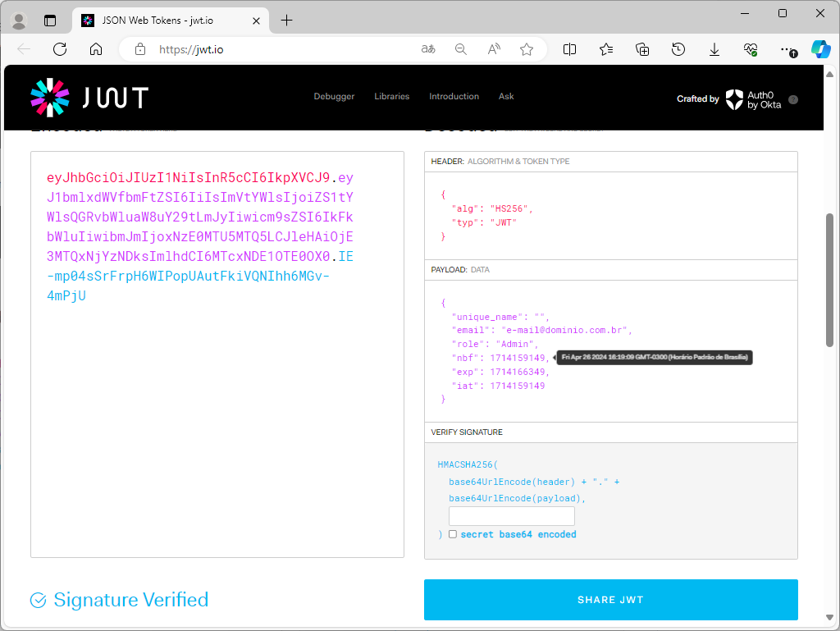Open a new browser tab

click(x=286, y=21)
